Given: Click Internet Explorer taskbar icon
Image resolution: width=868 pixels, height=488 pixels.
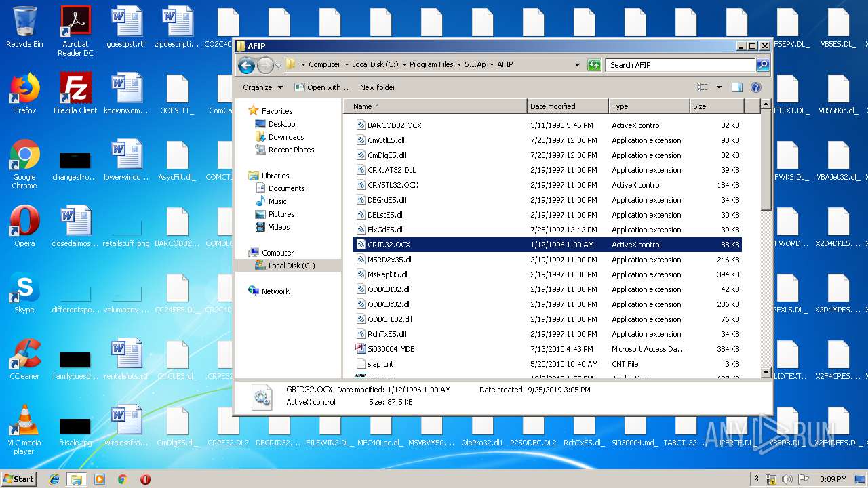Looking at the screenshot, I should (55, 479).
